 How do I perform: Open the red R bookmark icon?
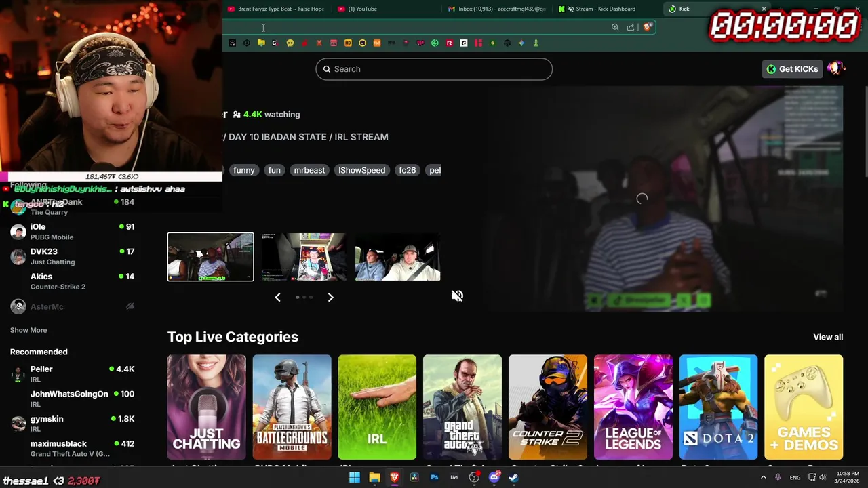[449, 43]
